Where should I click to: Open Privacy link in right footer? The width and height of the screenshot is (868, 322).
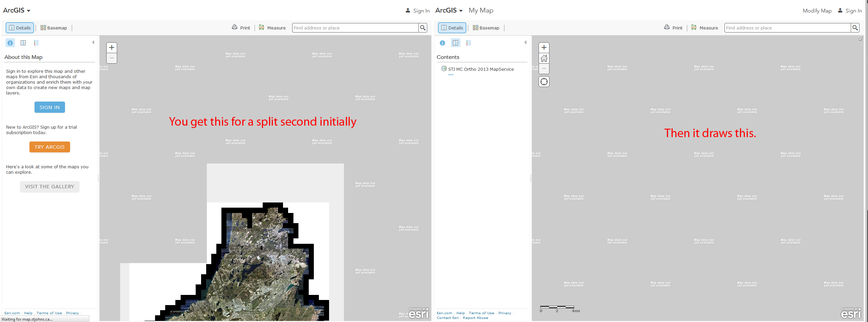point(505,313)
